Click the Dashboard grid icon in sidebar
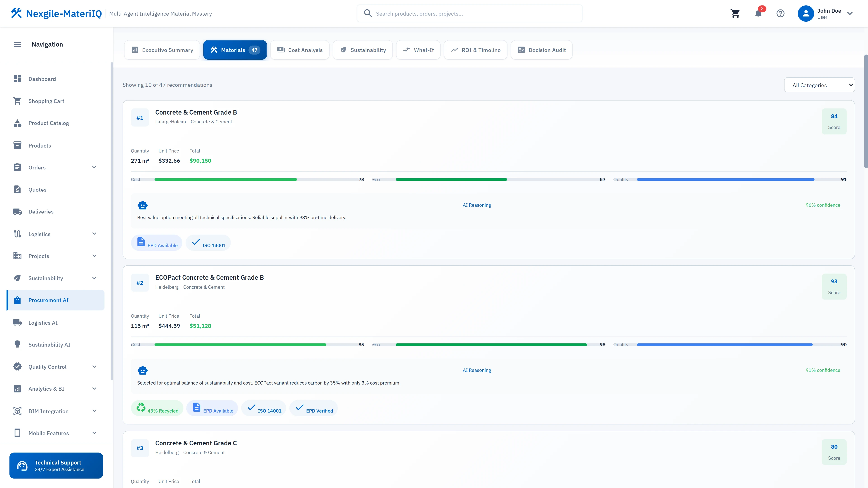This screenshot has height=488, width=868. point(17,79)
